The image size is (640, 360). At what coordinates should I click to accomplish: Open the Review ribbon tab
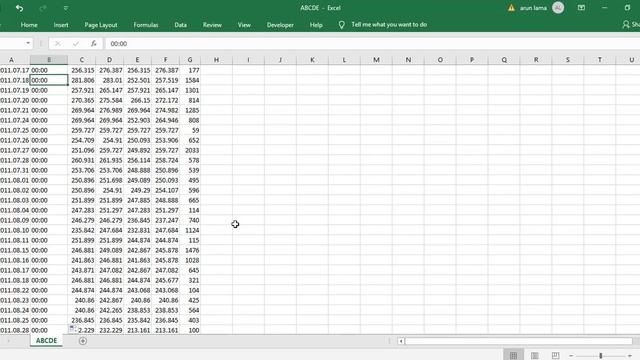(x=212, y=25)
